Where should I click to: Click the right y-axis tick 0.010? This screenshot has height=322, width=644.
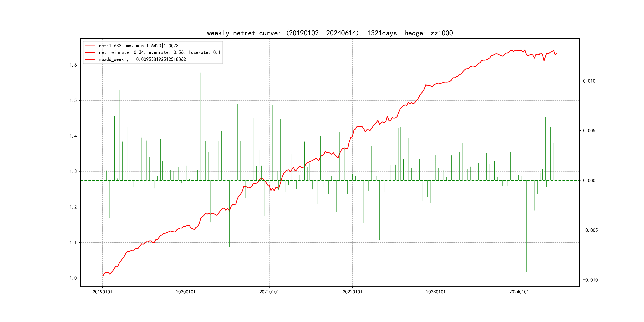pos(589,81)
